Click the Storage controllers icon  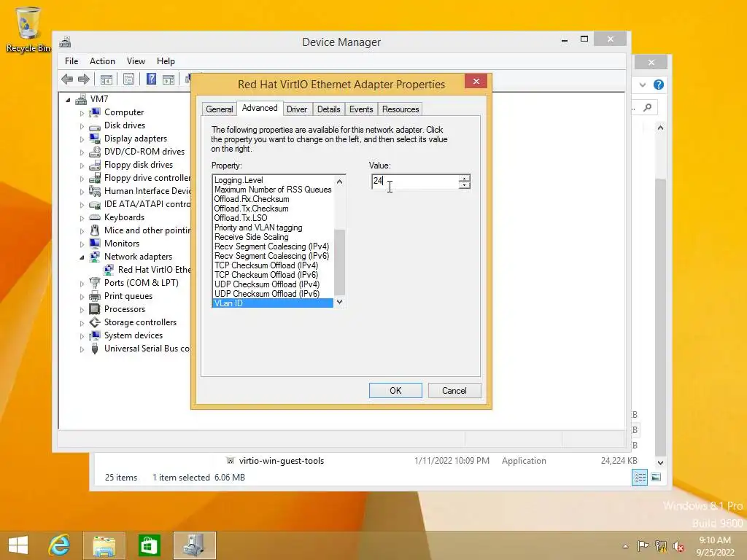point(95,322)
